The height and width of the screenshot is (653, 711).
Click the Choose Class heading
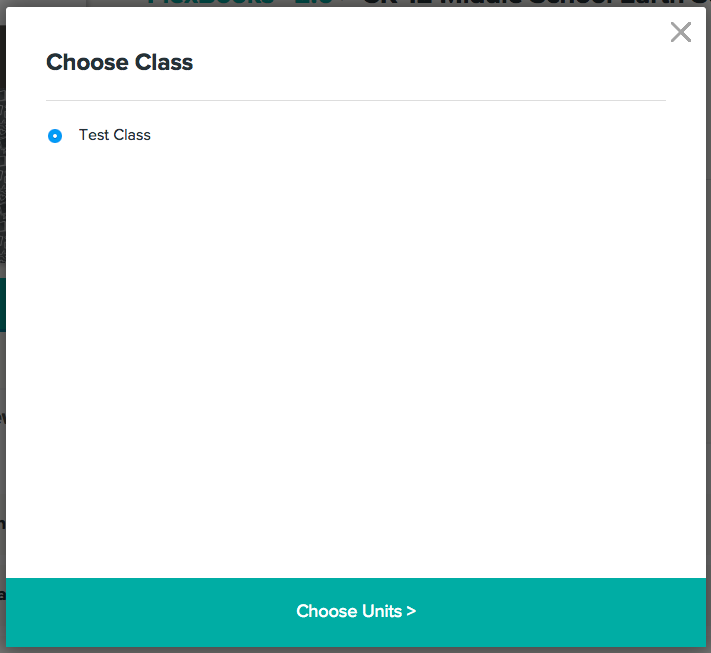tap(119, 62)
